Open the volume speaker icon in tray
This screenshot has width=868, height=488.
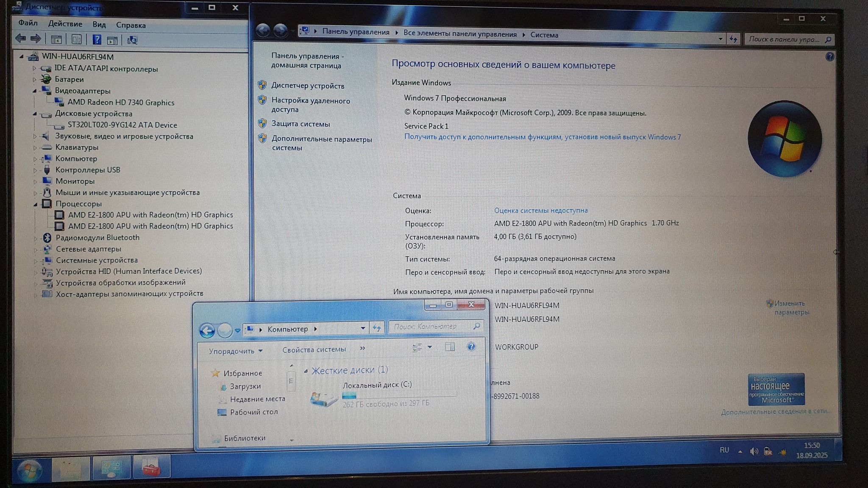[754, 452]
